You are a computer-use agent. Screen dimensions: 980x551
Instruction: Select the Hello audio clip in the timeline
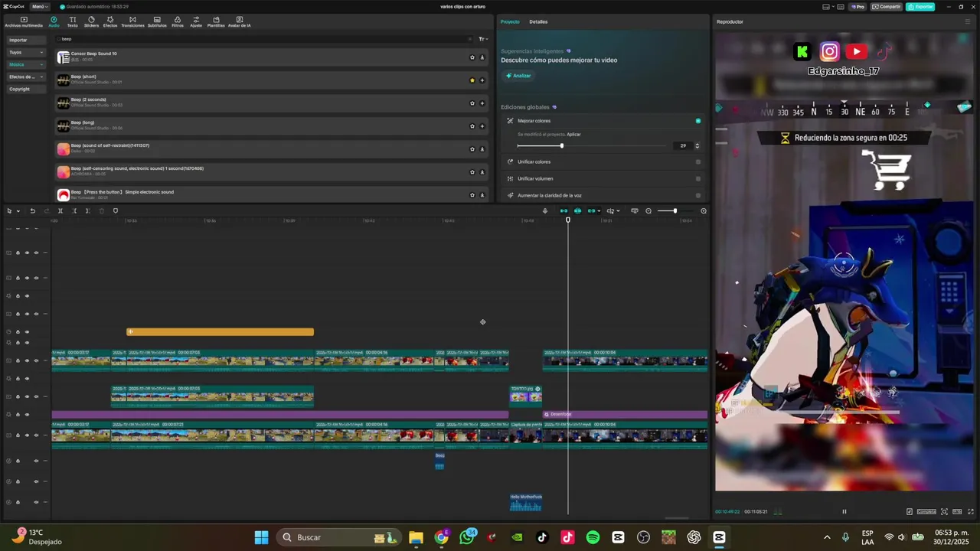click(x=526, y=502)
